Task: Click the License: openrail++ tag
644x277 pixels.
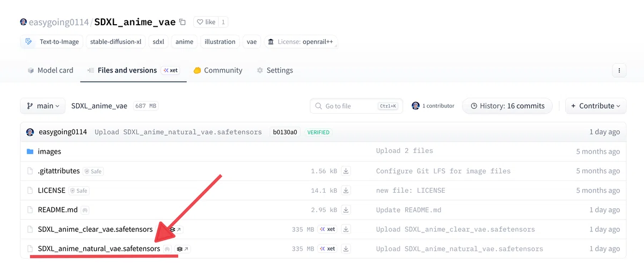Action: 301,42
